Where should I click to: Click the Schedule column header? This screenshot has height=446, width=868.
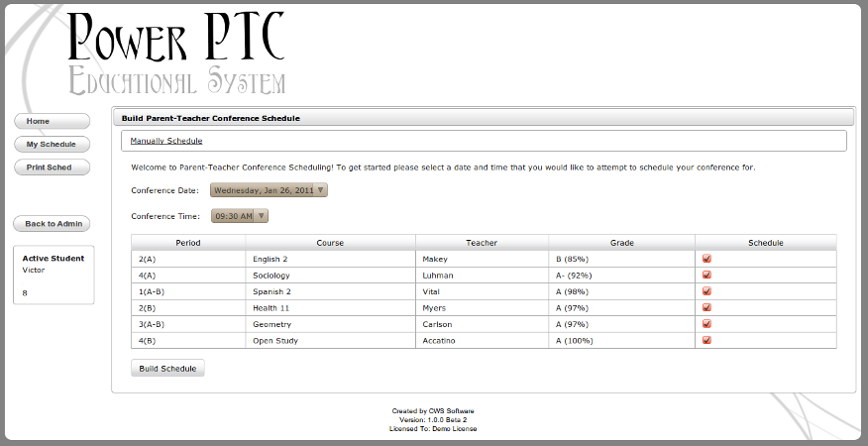tap(766, 243)
